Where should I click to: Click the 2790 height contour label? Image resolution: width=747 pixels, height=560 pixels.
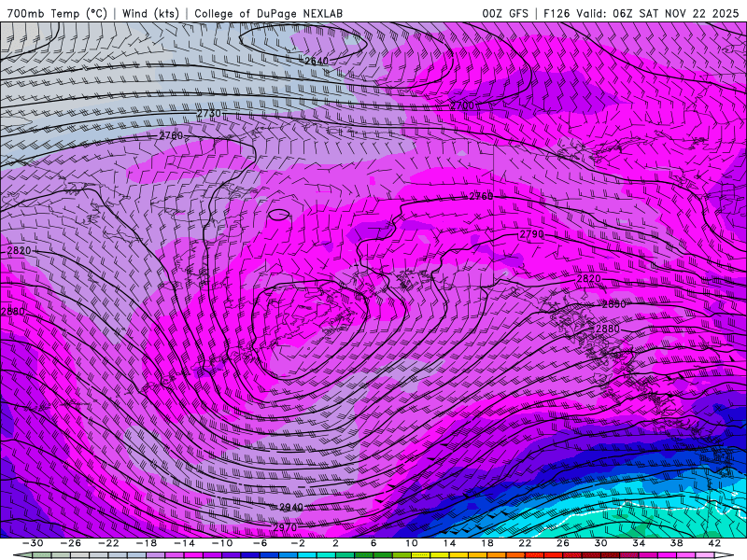tap(531, 234)
